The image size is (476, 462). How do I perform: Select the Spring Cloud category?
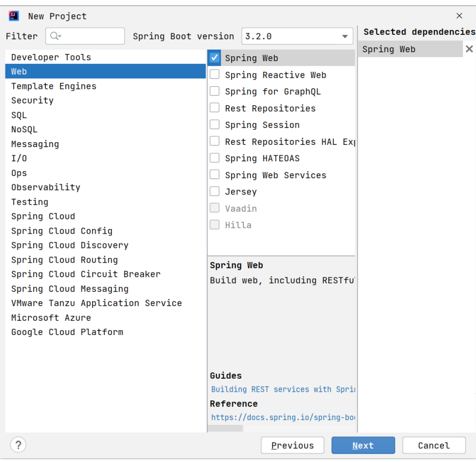[105, 216]
